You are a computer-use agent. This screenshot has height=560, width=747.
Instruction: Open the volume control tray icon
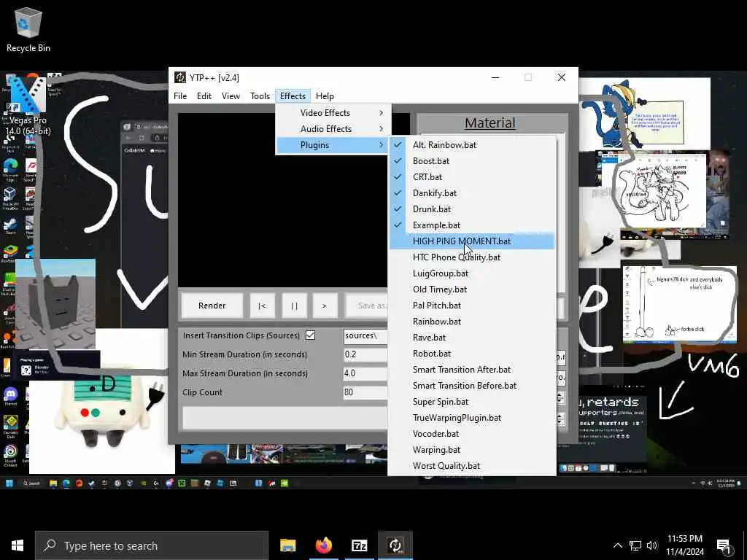pos(651,545)
